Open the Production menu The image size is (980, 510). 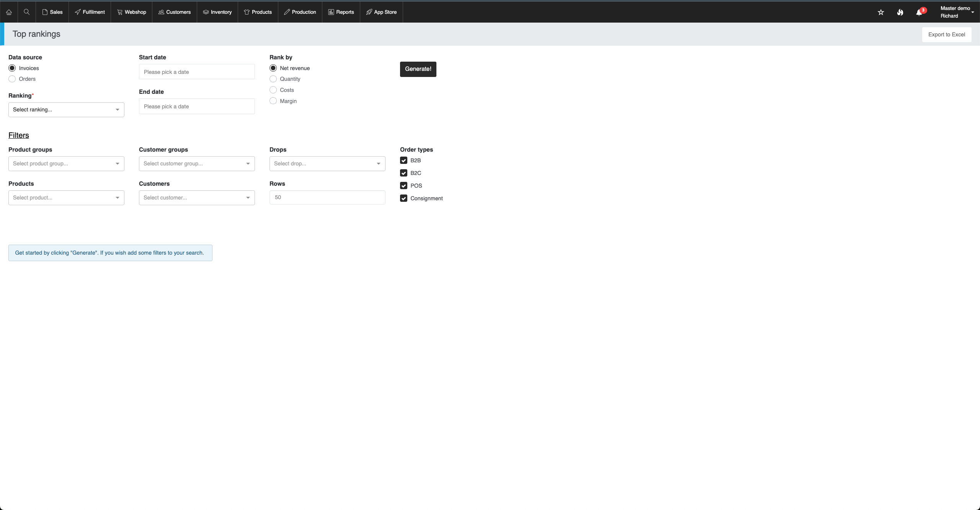(x=300, y=12)
